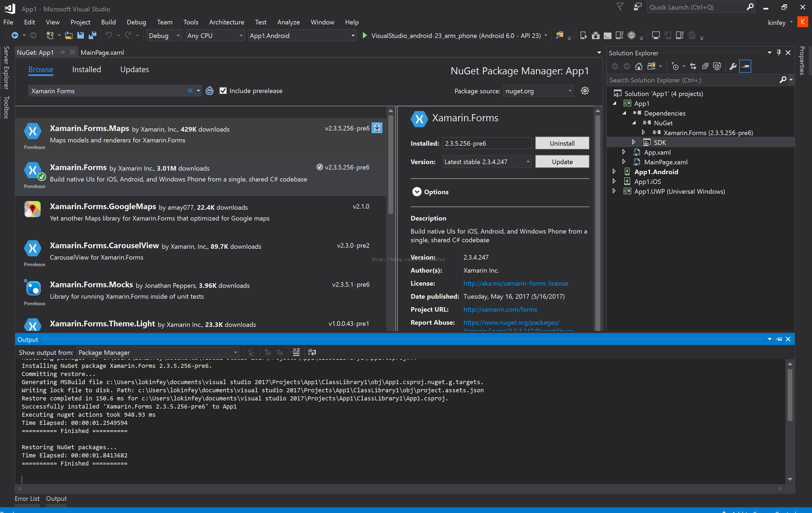Clear the Xamarin Forms search text

[x=190, y=91]
